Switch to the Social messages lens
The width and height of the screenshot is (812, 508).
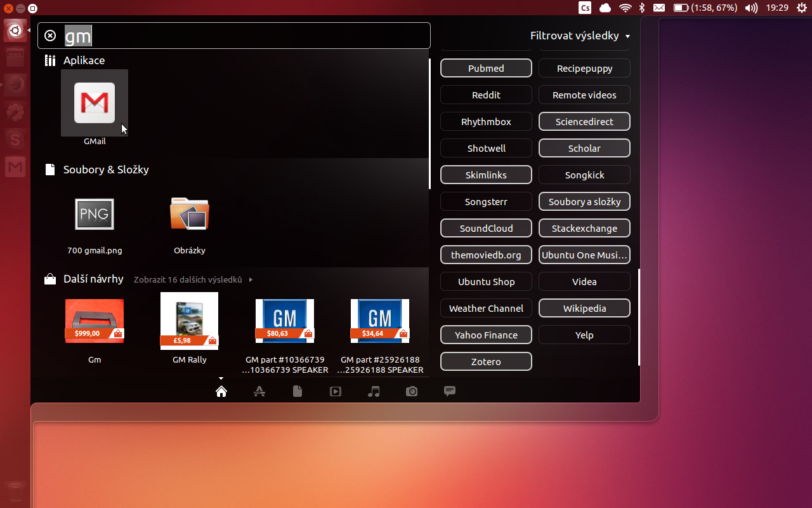(450, 391)
